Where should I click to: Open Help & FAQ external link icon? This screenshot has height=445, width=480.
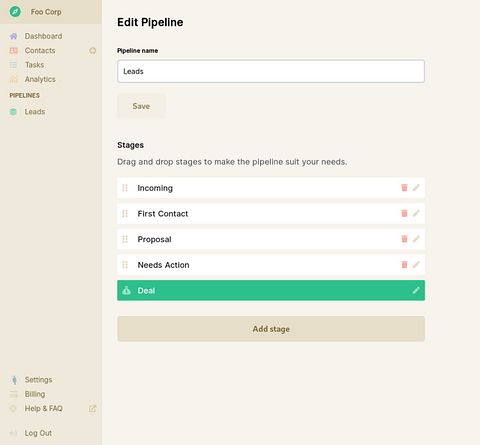tap(92, 408)
